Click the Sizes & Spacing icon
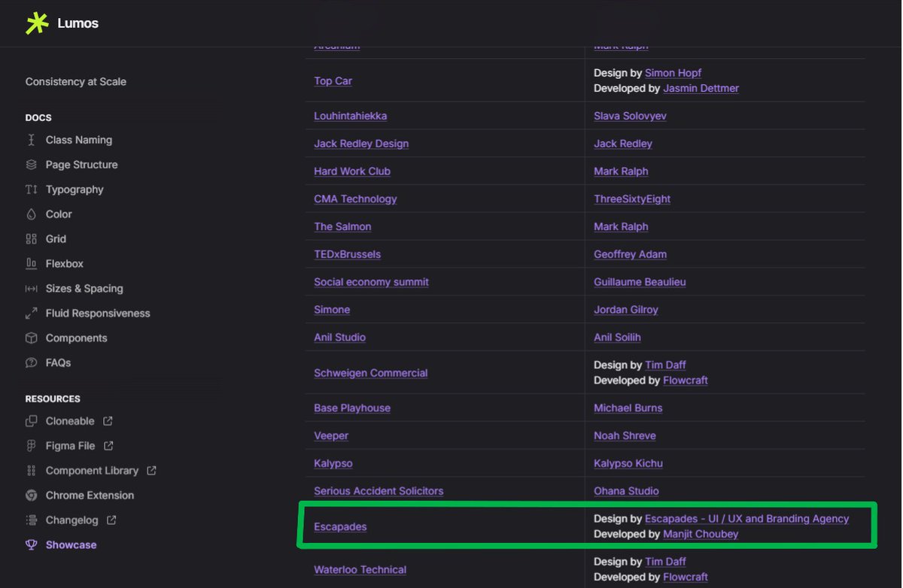 (31, 289)
